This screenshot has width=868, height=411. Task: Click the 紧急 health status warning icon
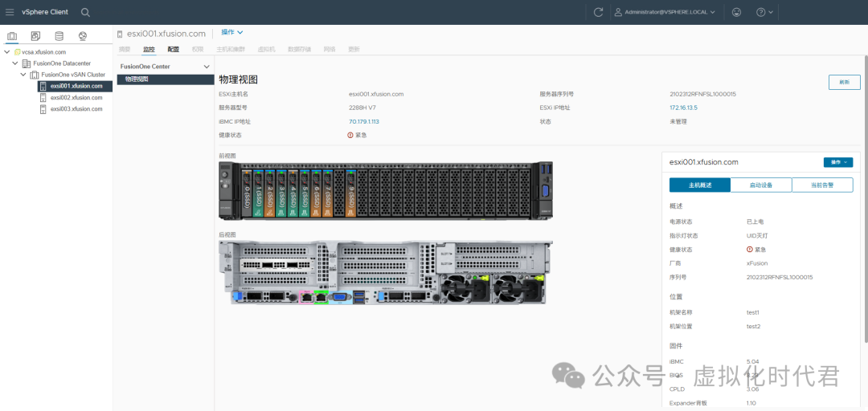click(350, 135)
